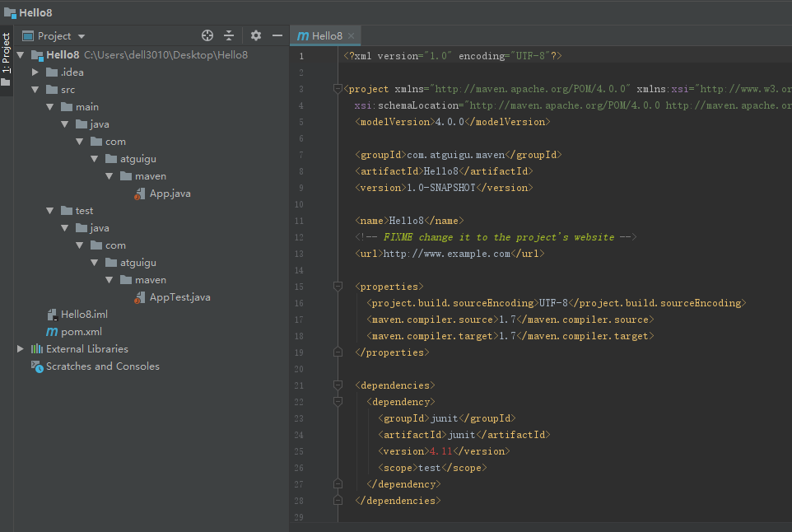
Task: Select App.java file
Action: point(170,194)
